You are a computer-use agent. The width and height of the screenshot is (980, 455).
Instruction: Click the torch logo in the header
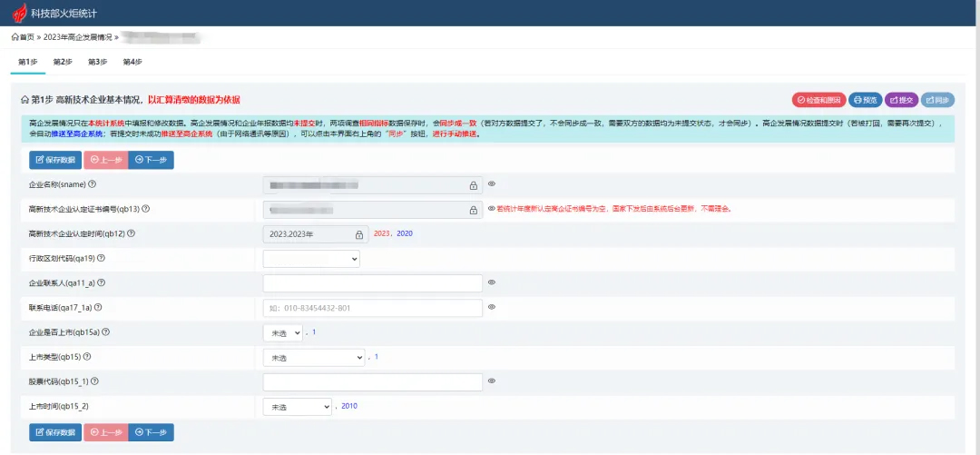point(19,14)
